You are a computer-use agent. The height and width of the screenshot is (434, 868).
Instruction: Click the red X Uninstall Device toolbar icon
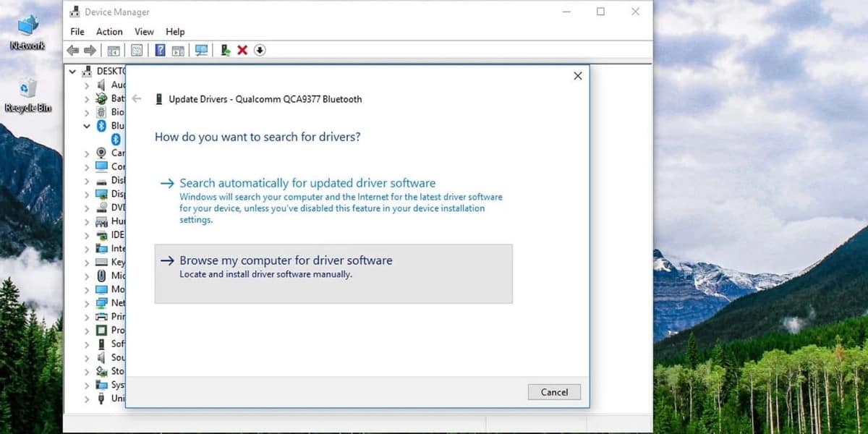241,50
